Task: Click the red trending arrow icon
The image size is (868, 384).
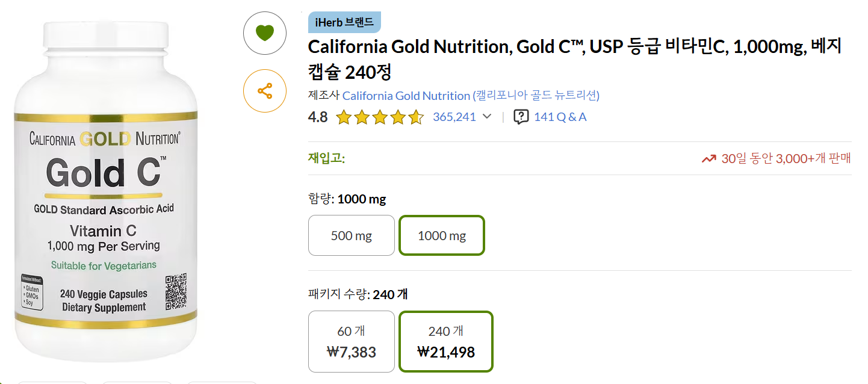Action: click(x=708, y=159)
